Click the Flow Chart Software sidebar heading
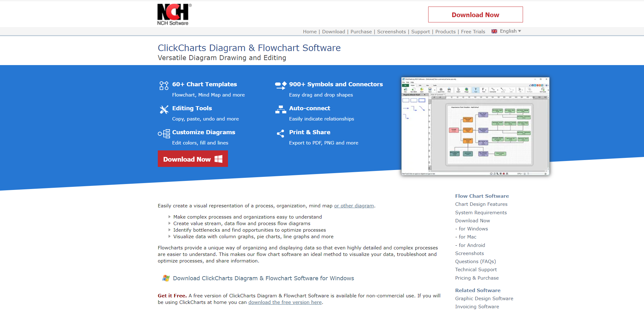 point(482,196)
